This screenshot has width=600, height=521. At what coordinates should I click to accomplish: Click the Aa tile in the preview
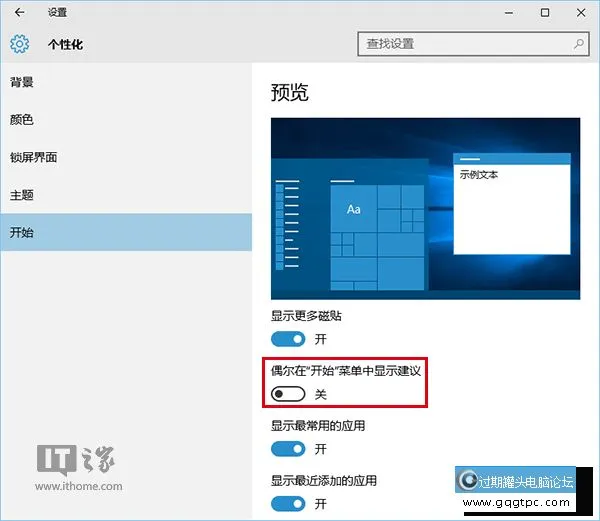[353, 209]
